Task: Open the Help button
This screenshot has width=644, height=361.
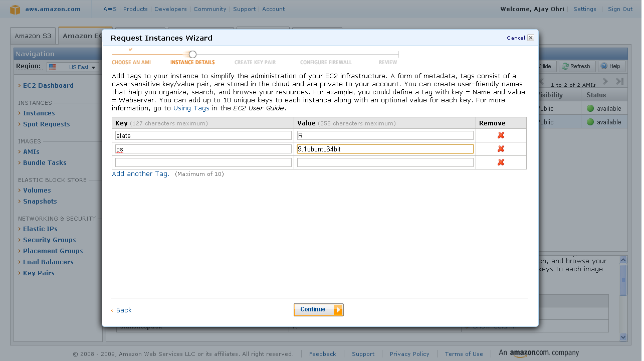Action: (x=604, y=66)
